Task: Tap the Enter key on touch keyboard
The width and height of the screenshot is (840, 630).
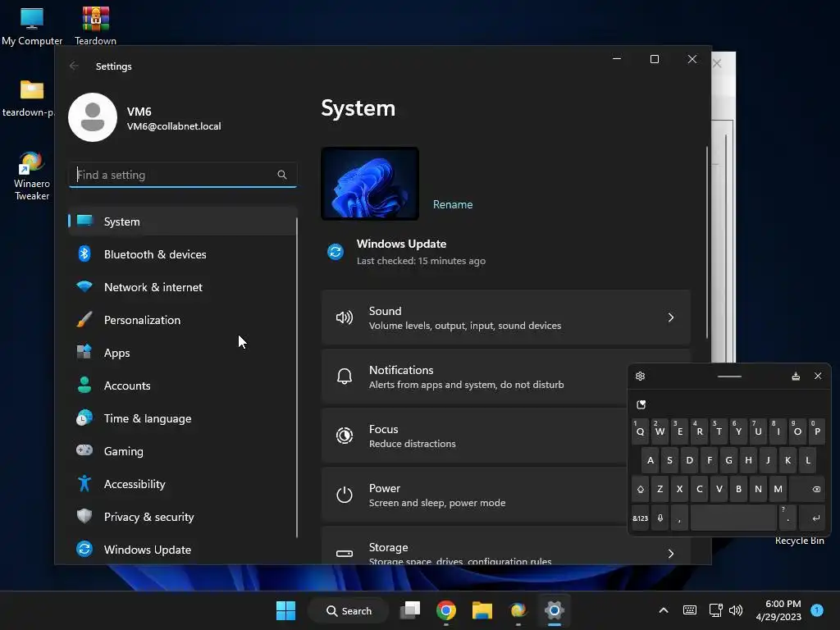Action: pos(812,518)
